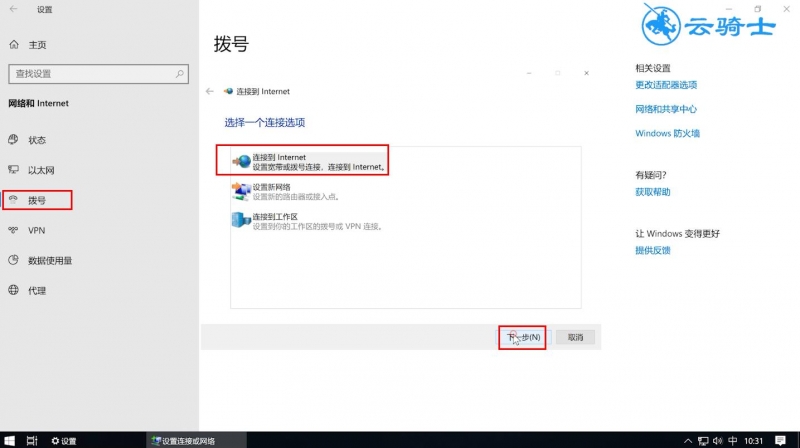
Task: Open 网络和共享中心 link
Action: point(666,109)
